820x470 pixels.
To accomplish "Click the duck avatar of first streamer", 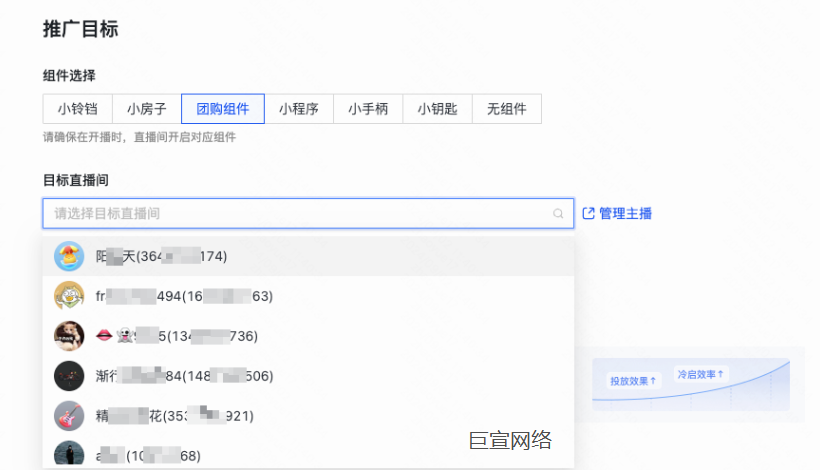I will pos(69,256).
